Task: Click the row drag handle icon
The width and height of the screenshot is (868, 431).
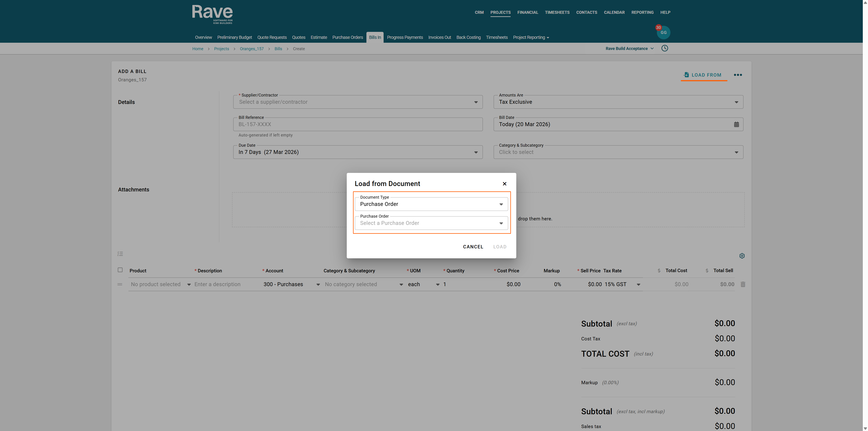Action: (x=120, y=284)
